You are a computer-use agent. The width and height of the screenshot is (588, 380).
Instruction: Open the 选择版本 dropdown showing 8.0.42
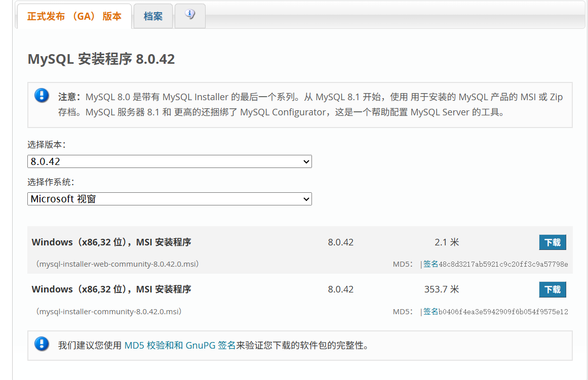point(170,161)
